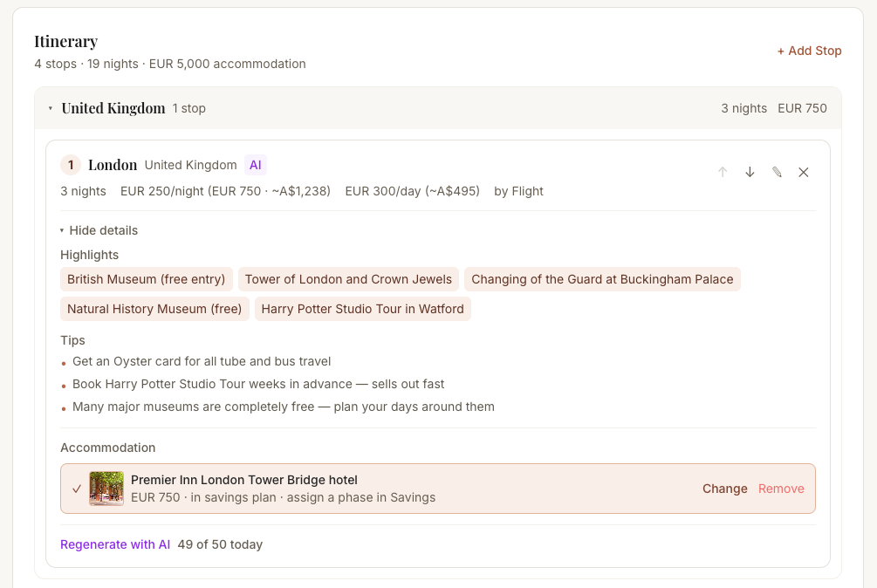This screenshot has width=877, height=588.
Task: Click the AI badge beside London
Action: click(x=255, y=165)
